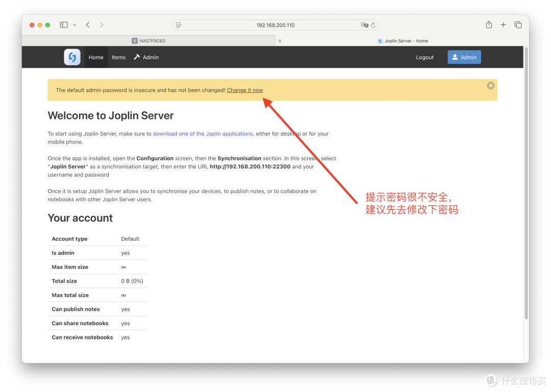Click the Logout link

click(424, 57)
